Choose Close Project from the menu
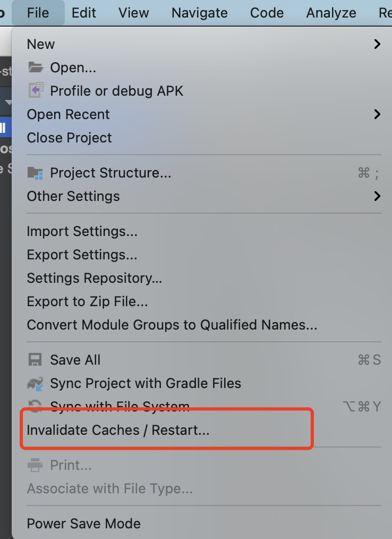The image size is (392, 539). point(69,138)
